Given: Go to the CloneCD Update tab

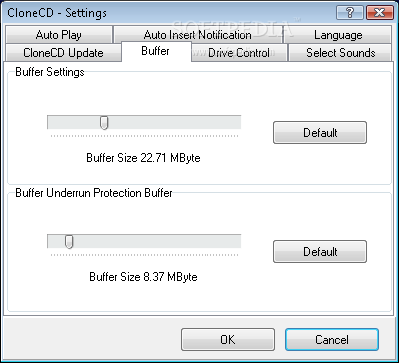Looking at the screenshot, I should pyautogui.click(x=63, y=53).
